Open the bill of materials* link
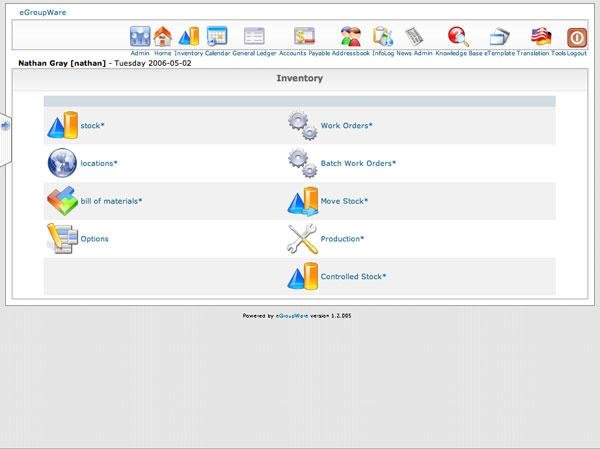600x449 pixels. [111, 201]
